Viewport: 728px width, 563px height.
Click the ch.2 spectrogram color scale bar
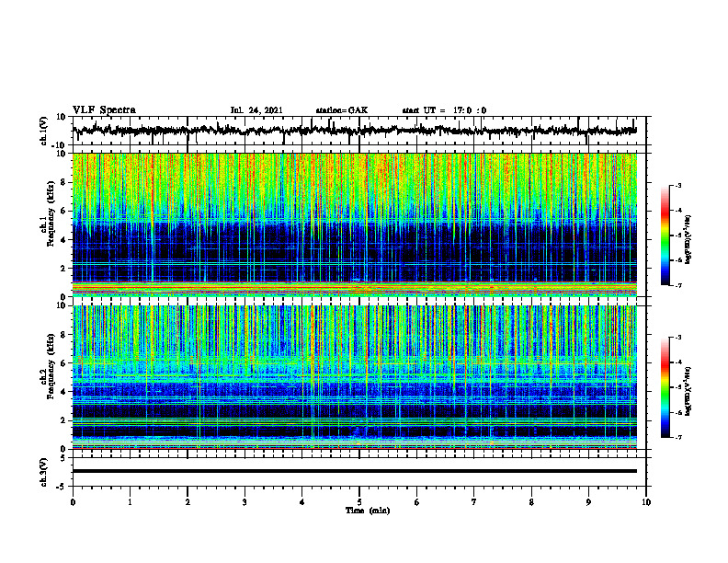coord(665,387)
